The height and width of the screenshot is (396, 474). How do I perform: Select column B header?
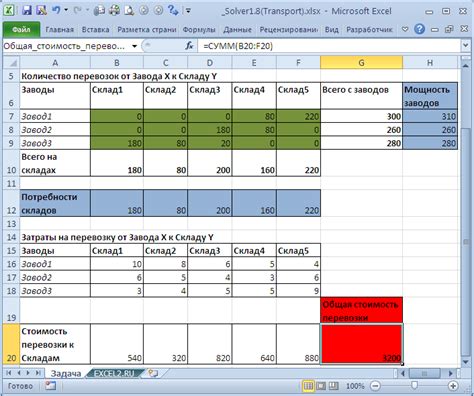tap(117, 62)
